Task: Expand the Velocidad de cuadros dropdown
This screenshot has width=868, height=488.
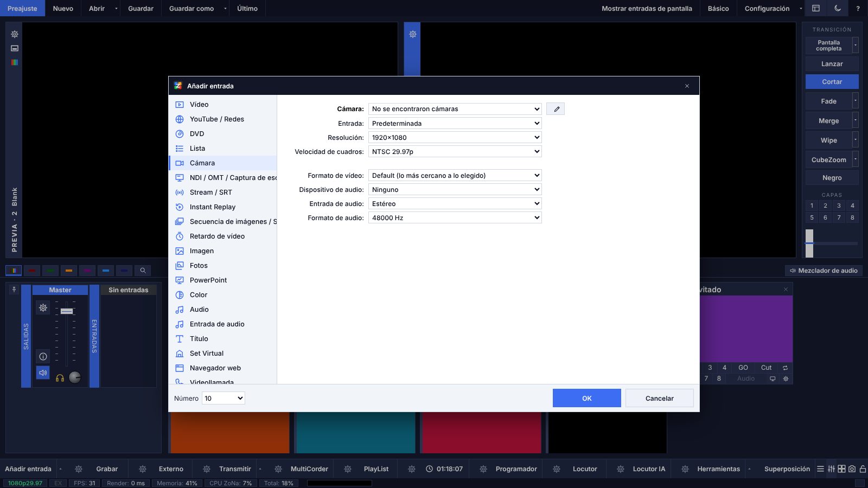Action: [455, 152]
